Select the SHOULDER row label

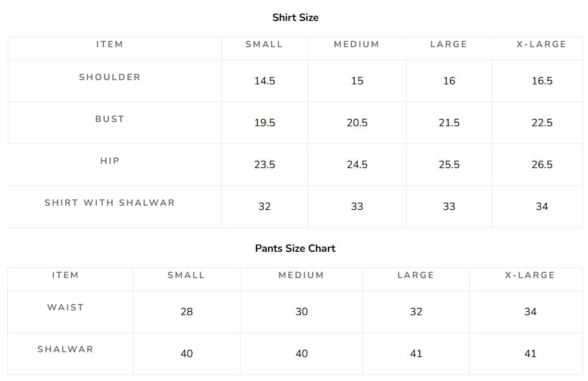pos(109,77)
